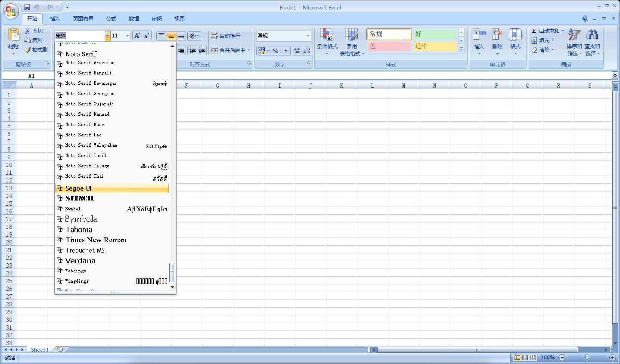
Task: Open Find and Select (查找和选择)
Action: (592, 42)
